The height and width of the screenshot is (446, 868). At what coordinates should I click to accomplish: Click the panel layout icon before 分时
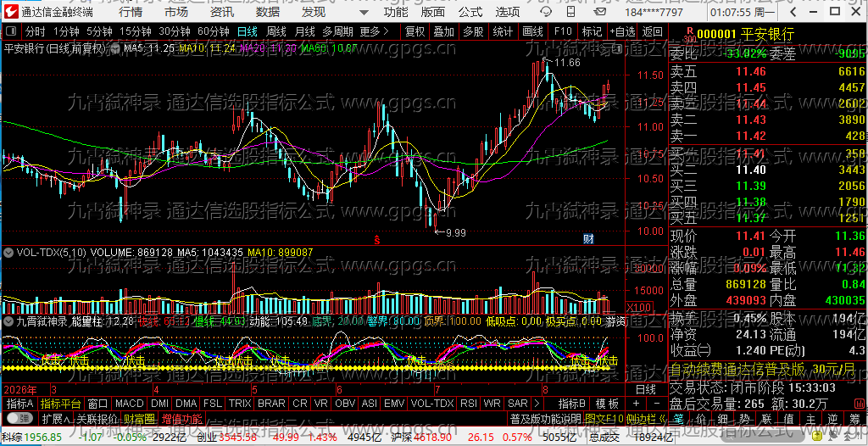pyautogui.click(x=12, y=31)
